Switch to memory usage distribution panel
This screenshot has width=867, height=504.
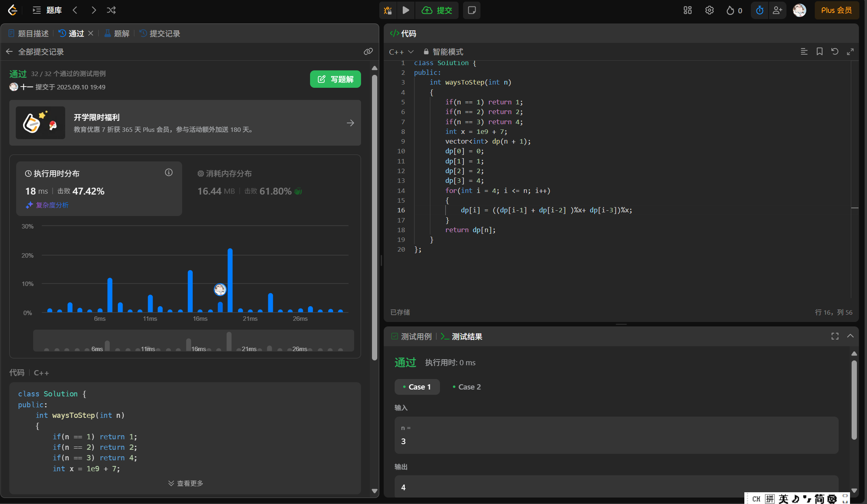point(229,174)
